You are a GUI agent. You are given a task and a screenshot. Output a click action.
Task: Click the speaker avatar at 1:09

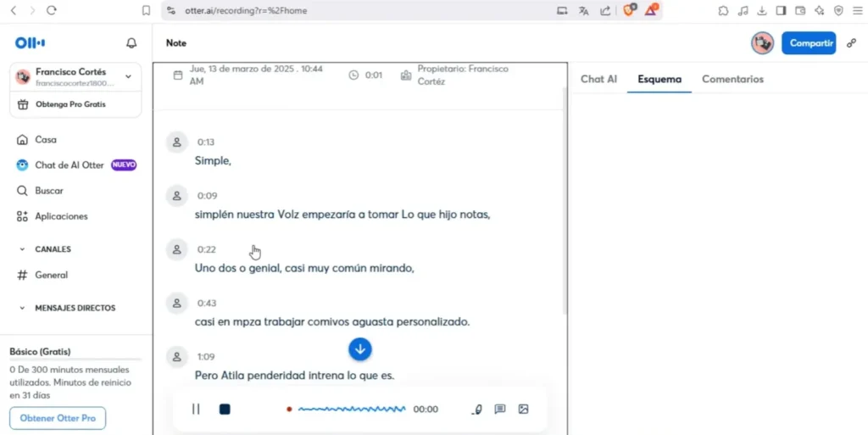(x=176, y=357)
